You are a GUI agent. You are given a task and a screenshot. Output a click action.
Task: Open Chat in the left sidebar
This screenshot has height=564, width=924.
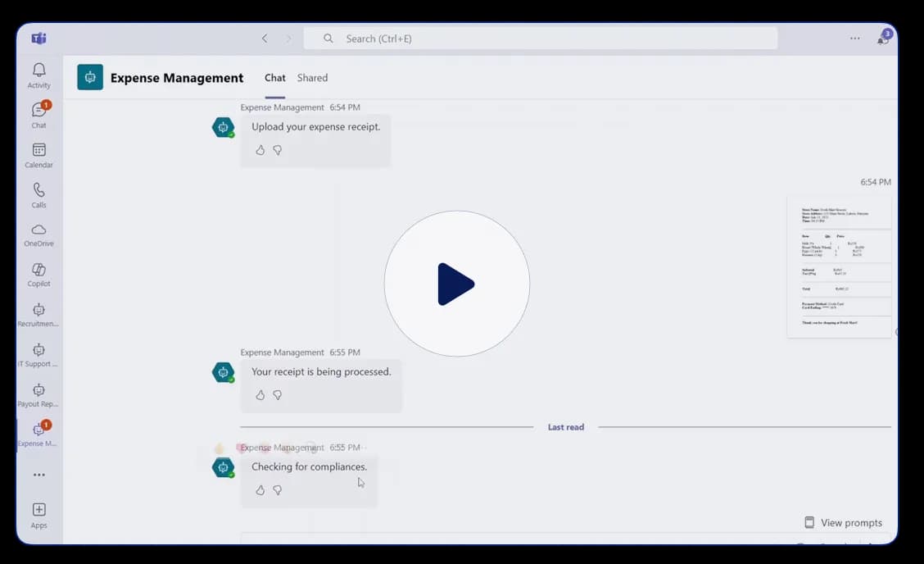click(x=38, y=115)
